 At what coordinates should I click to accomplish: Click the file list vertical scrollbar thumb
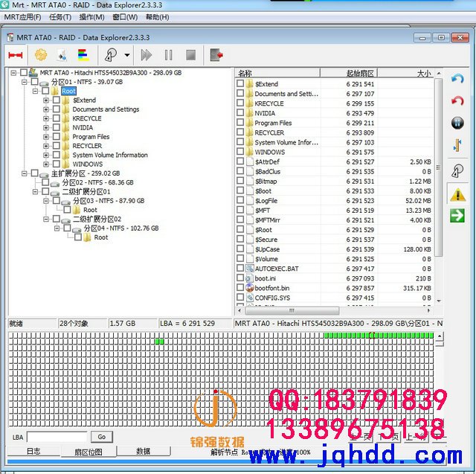pyautogui.click(x=439, y=167)
